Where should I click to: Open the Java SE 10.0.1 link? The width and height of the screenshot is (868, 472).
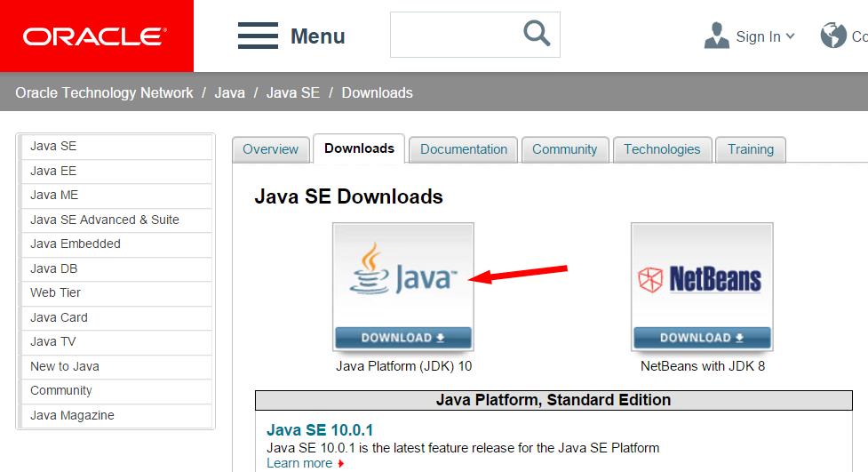click(x=320, y=430)
